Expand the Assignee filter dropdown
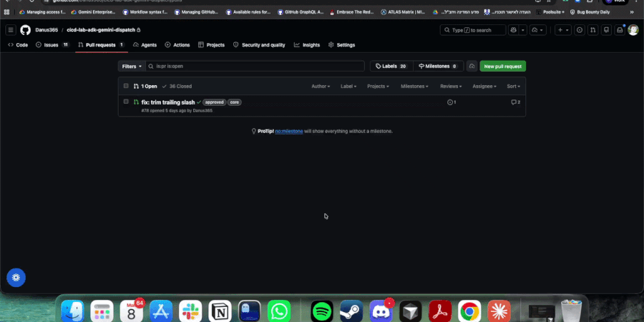This screenshot has width=644, height=322. click(x=484, y=87)
